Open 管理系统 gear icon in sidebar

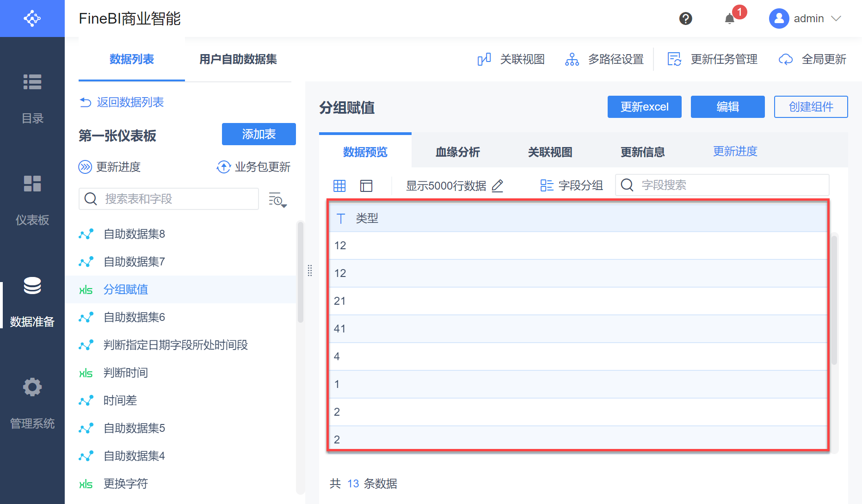32,387
